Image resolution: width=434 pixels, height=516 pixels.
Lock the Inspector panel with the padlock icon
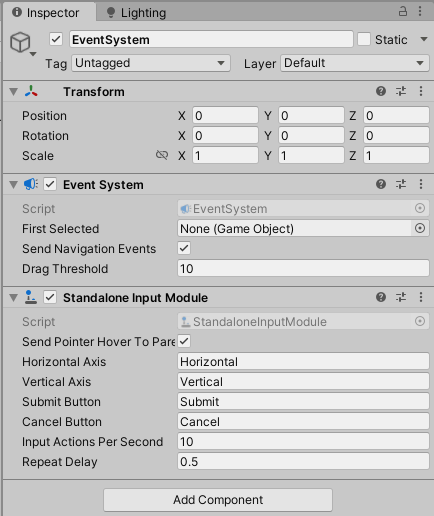point(403,12)
